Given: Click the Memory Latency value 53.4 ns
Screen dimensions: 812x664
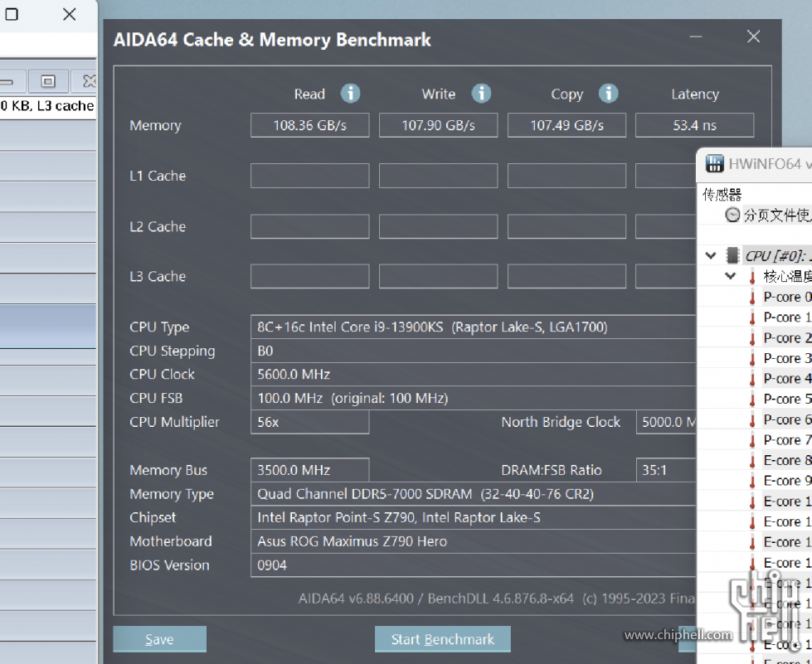Looking at the screenshot, I should (x=694, y=125).
